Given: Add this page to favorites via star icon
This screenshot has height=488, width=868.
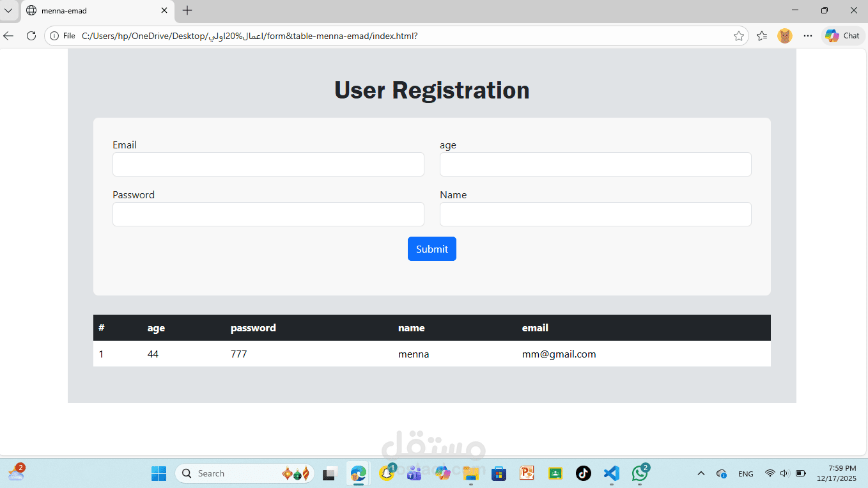Looking at the screenshot, I should (738, 36).
